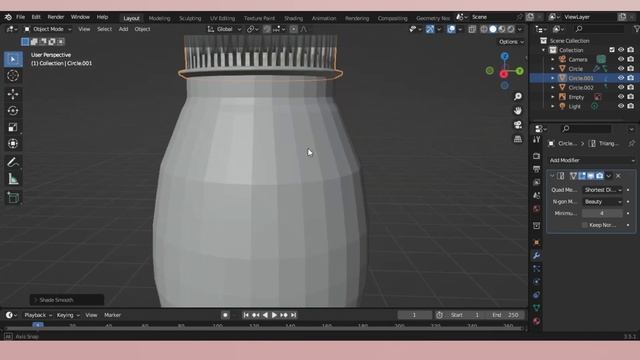Open the Render menu
The height and width of the screenshot is (360, 640).
click(56, 17)
